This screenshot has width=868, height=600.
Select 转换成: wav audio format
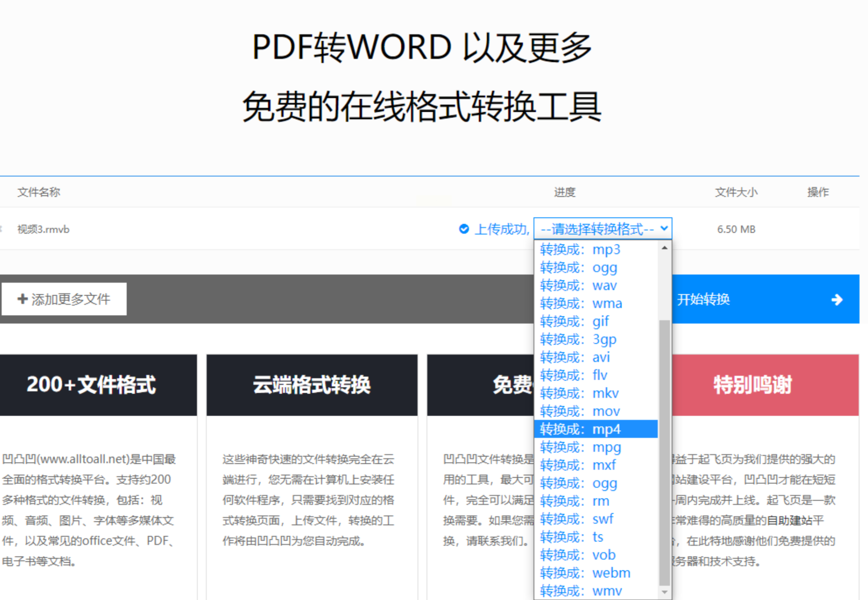(596, 286)
